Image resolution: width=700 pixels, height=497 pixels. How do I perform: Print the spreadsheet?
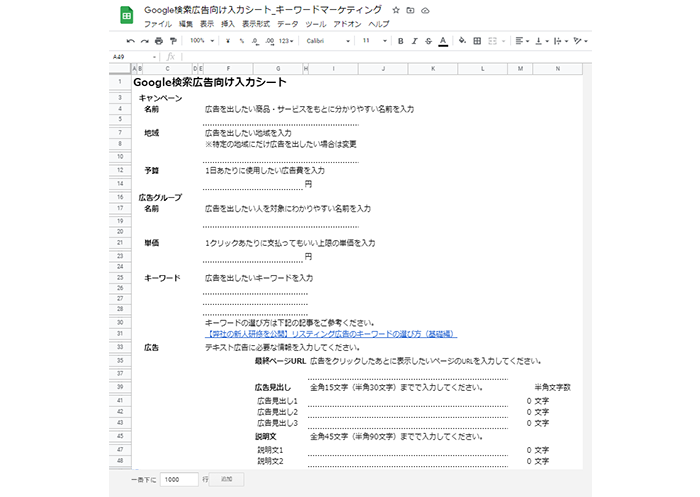click(159, 41)
